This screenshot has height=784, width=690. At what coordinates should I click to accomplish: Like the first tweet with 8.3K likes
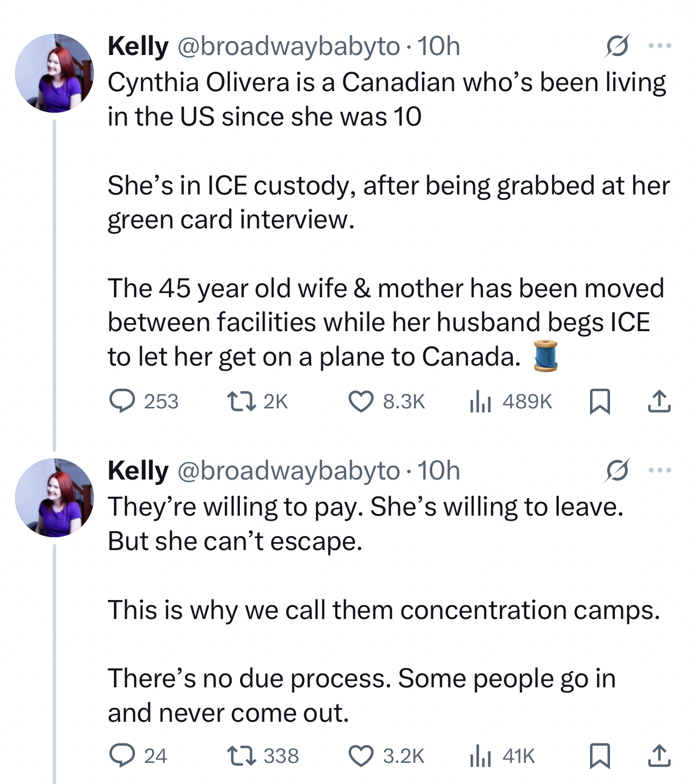click(361, 401)
